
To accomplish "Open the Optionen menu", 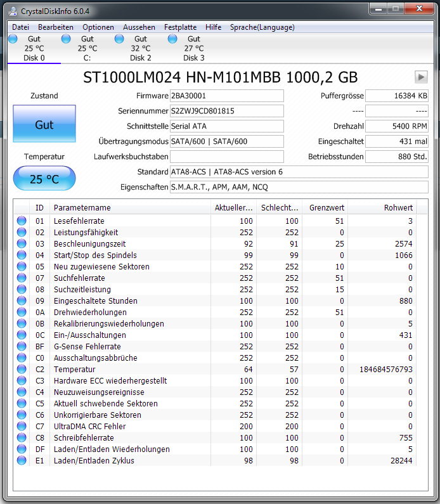I will point(98,27).
